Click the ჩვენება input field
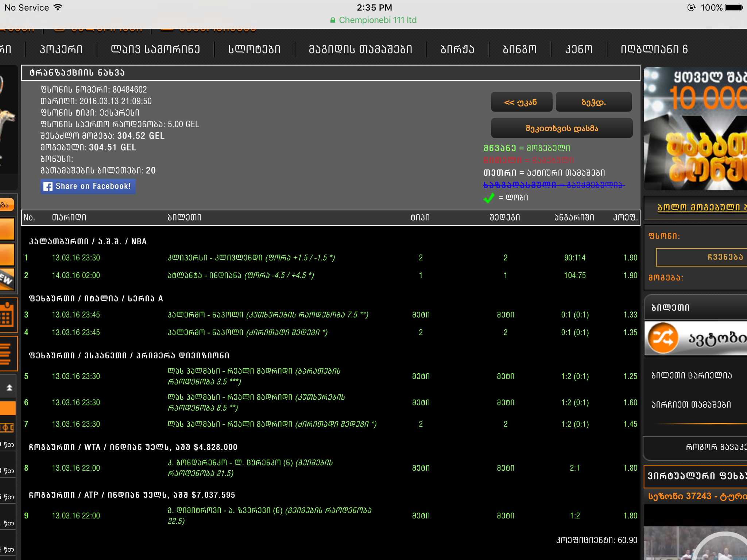Image resolution: width=747 pixels, height=560 pixels. [700, 257]
